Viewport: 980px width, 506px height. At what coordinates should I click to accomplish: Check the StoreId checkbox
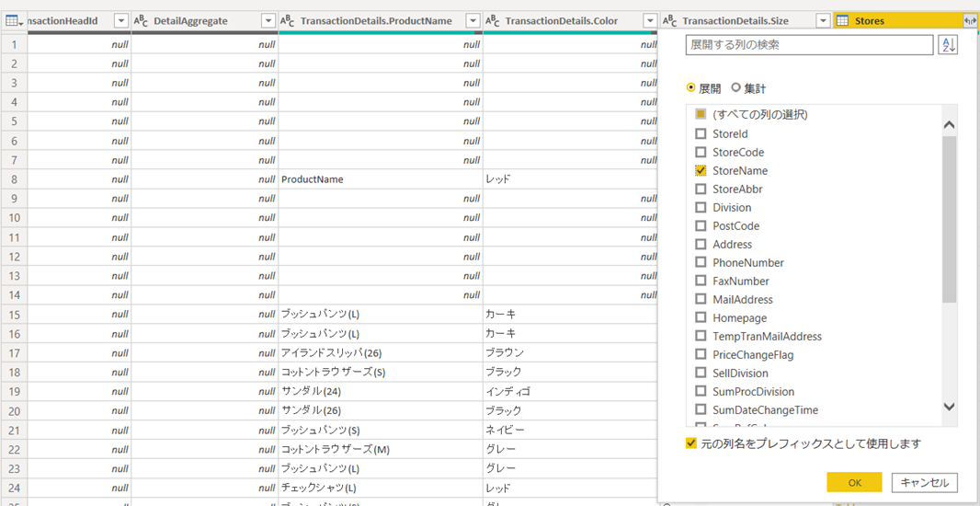tap(701, 133)
